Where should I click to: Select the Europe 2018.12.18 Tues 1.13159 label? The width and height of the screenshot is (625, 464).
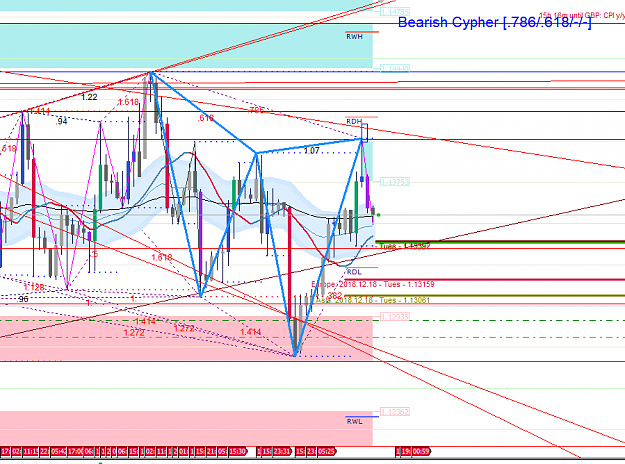pyautogui.click(x=373, y=284)
